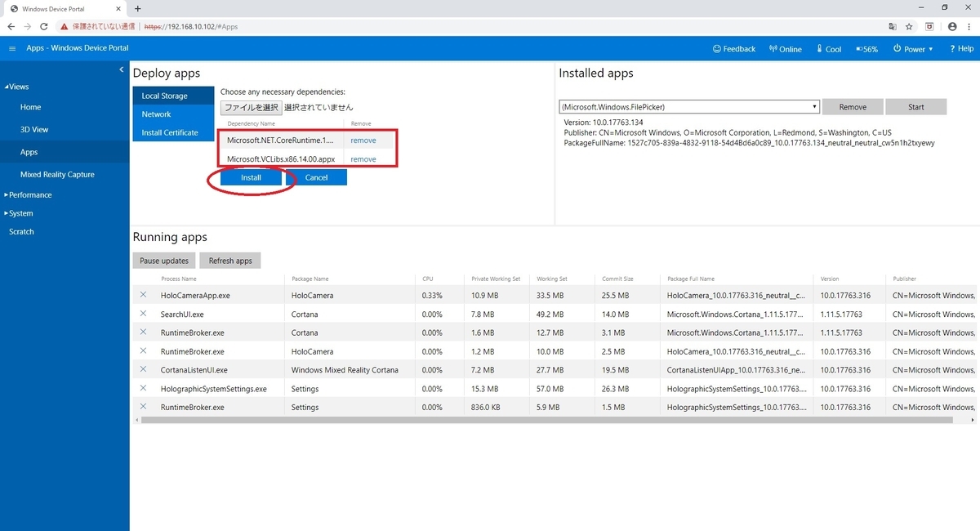Screen dimensions: 980x531
Task: Switch to Install Certificate tab
Action: click(173, 132)
